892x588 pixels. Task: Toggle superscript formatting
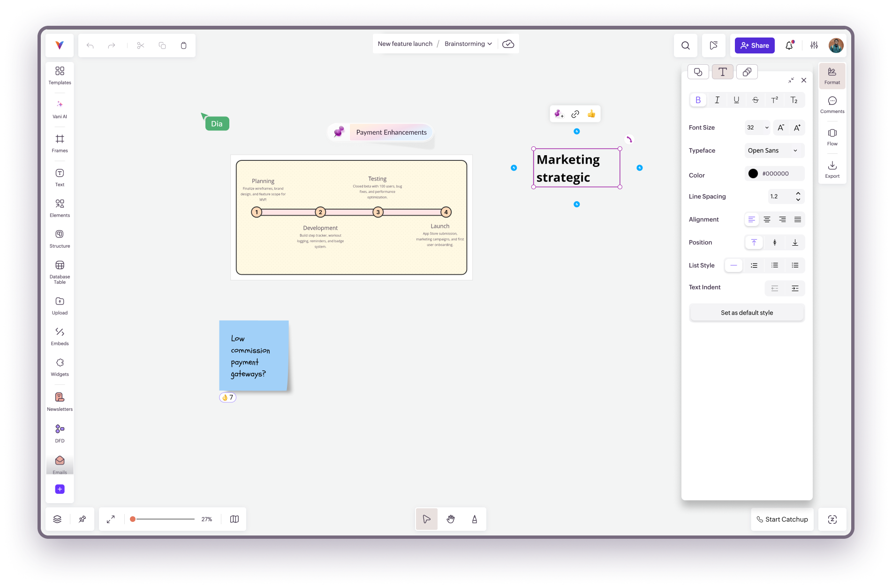775,100
